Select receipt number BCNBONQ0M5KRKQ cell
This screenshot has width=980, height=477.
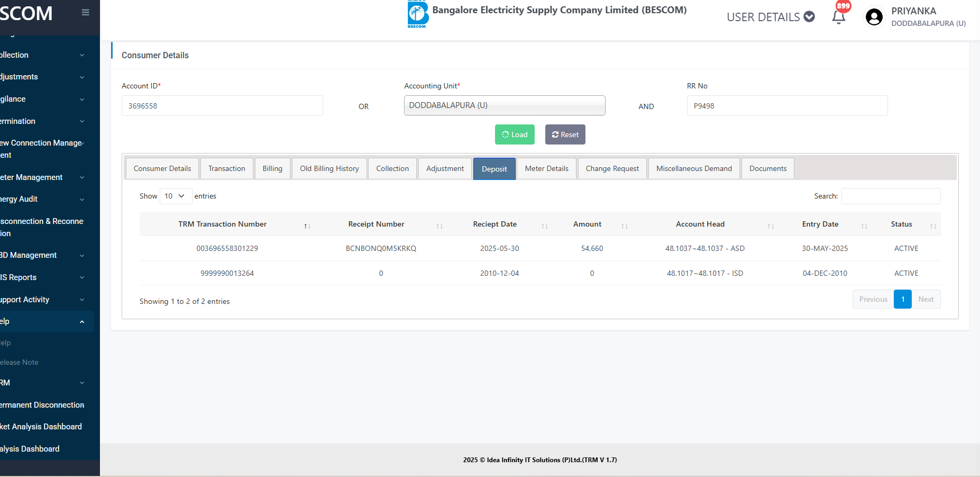coord(381,248)
